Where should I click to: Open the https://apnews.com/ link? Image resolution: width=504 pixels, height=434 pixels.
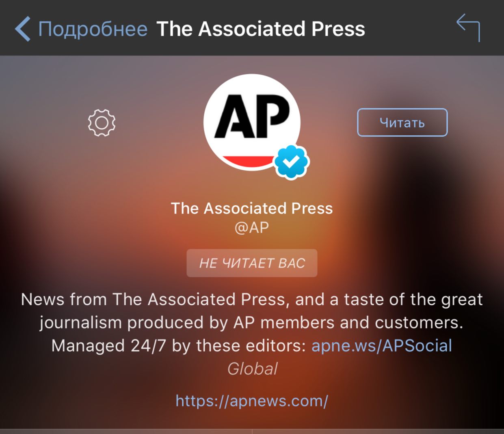pos(252,401)
